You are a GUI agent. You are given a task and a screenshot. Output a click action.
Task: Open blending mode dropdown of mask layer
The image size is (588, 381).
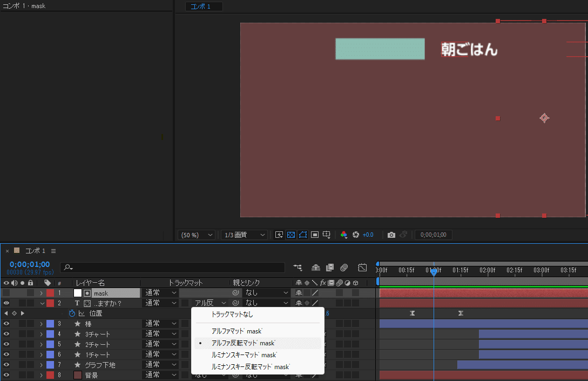pyautogui.click(x=160, y=293)
